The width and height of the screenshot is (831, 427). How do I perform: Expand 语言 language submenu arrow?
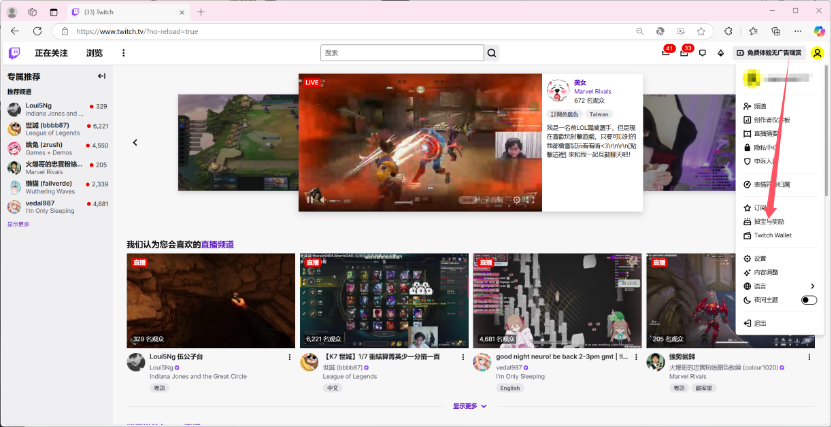coord(812,286)
